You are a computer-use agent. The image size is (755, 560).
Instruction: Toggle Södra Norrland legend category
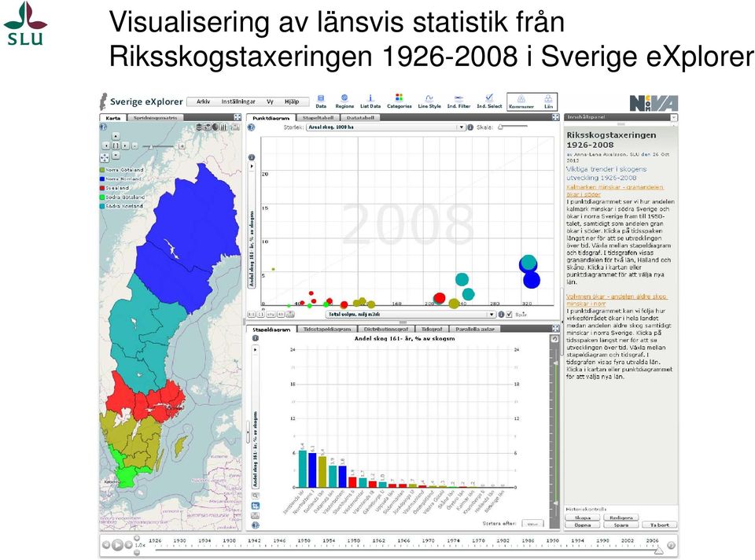click(121, 206)
